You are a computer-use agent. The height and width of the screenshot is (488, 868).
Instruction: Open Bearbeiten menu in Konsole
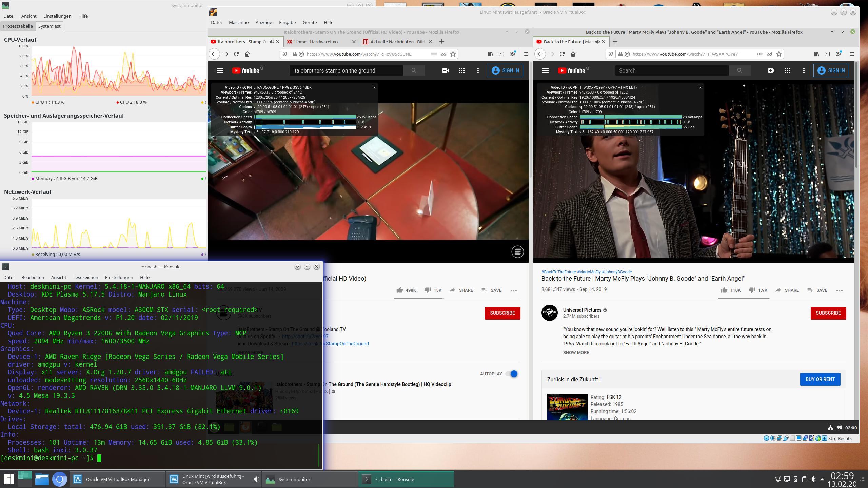pos(33,277)
